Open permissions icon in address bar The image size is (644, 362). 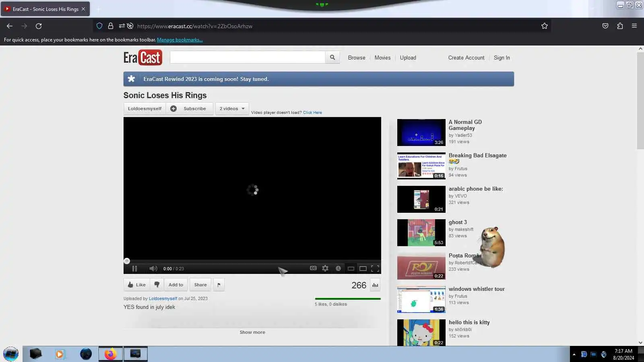pyautogui.click(x=122, y=26)
